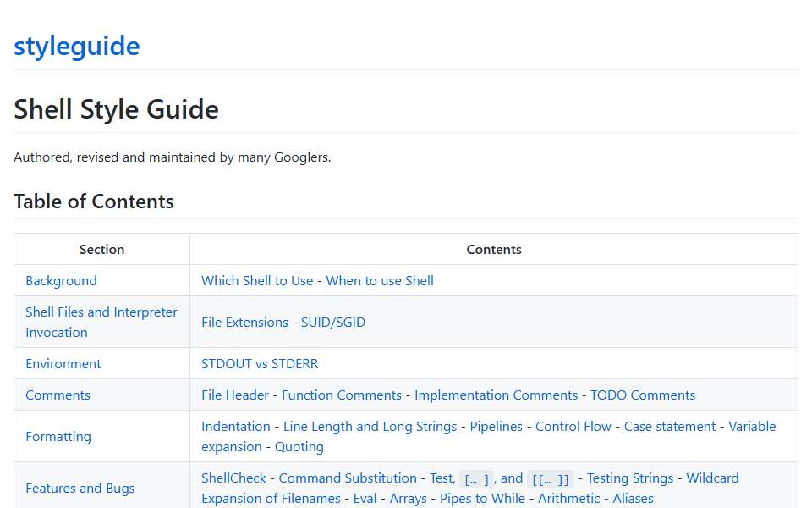Go to the Environment section

click(x=63, y=364)
